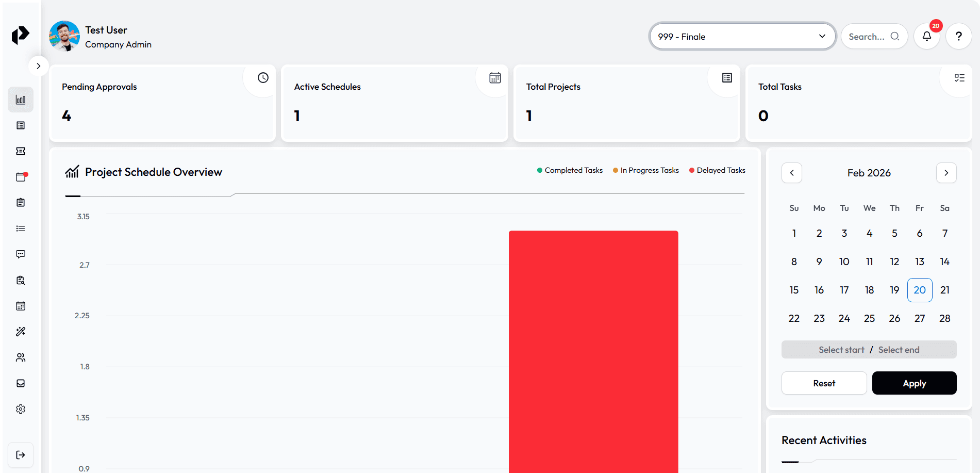The width and height of the screenshot is (980, 473).
Task: Open the users icon in sidebar
Action: coord(21,357)
